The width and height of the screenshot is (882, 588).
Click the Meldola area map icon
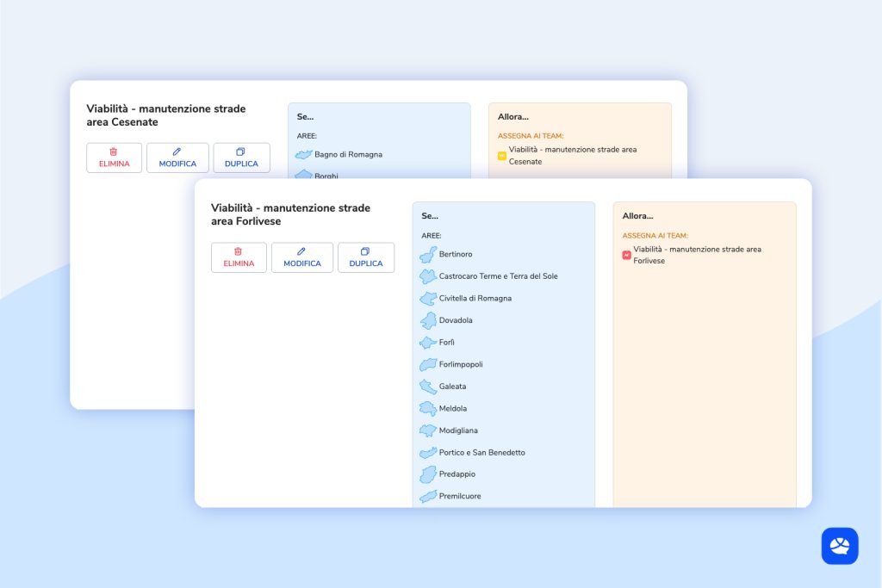[428, 409]
